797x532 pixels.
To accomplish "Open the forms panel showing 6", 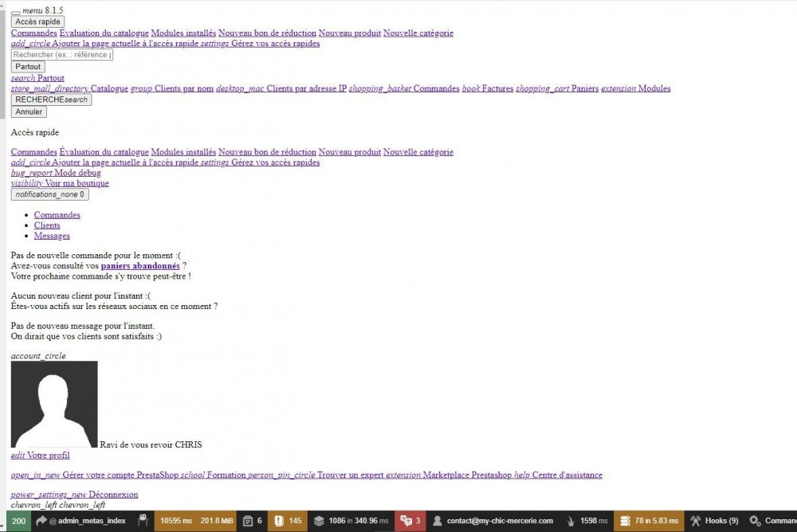I will click(253, 521).
